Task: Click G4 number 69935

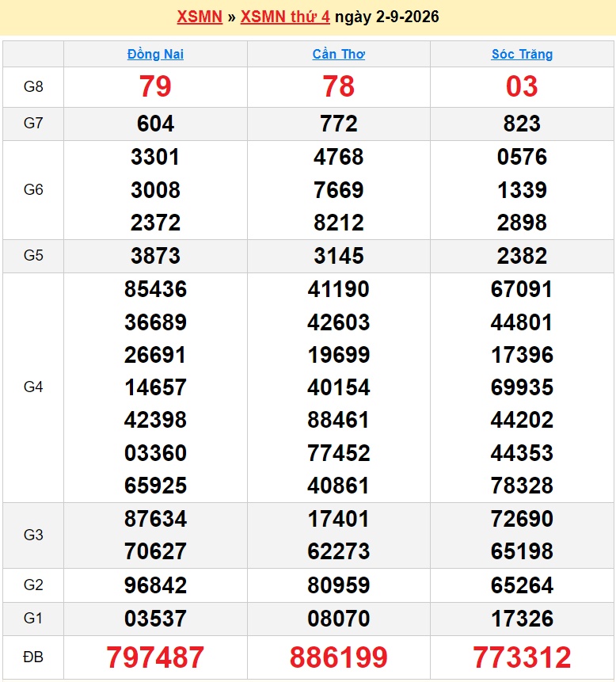Action: point(522,387)
